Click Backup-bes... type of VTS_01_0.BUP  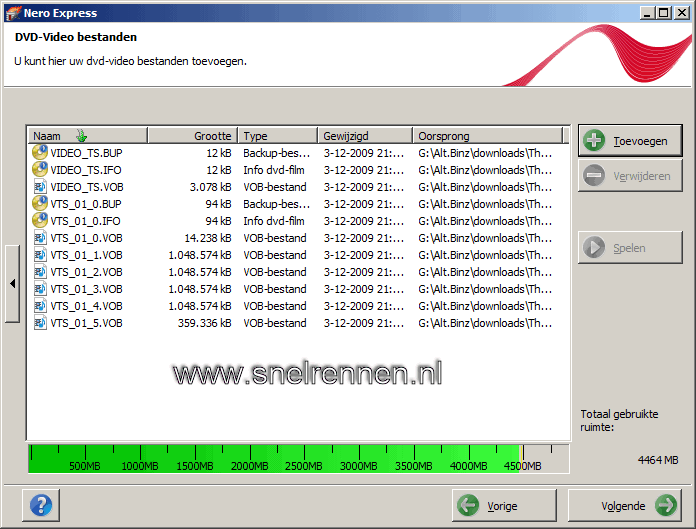[276, 204]
